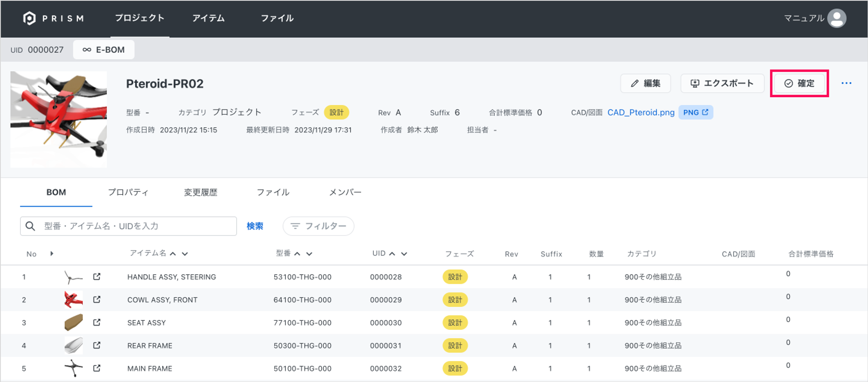Image resolution: width=868 pixels, height=382 pixels.
Task: Click the エクスポート button
Action: tap(722, 83)
